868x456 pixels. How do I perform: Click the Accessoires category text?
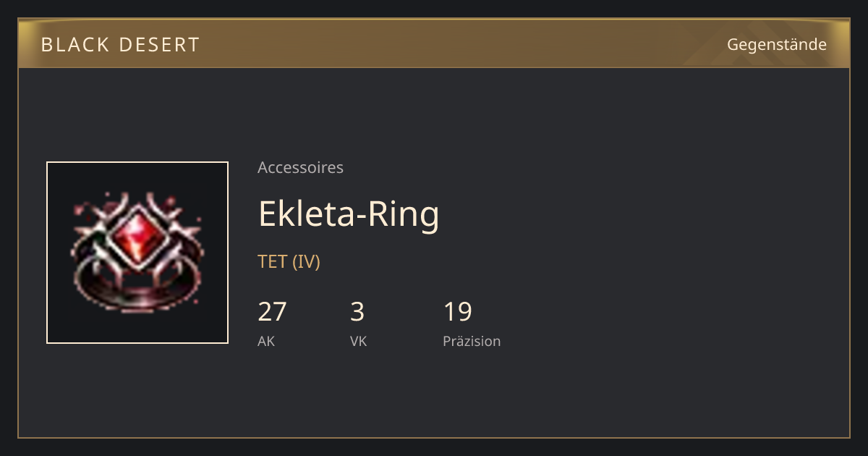point(300,168)
